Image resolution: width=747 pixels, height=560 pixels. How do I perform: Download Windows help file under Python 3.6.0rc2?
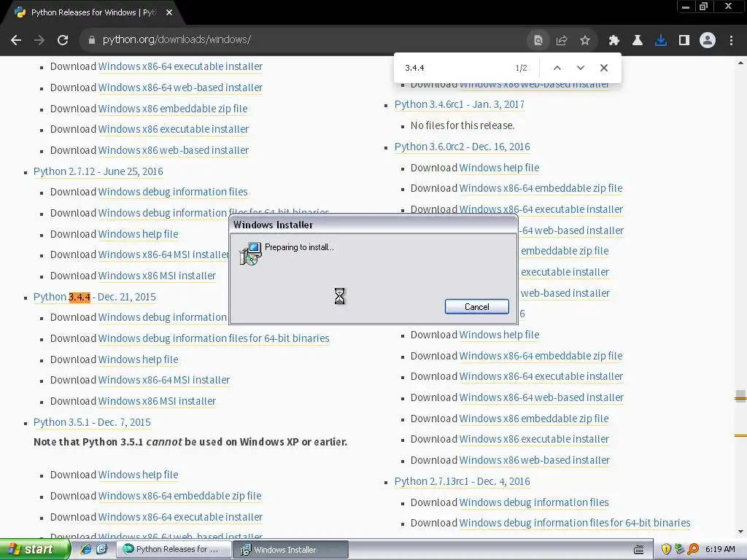(499, 168)
